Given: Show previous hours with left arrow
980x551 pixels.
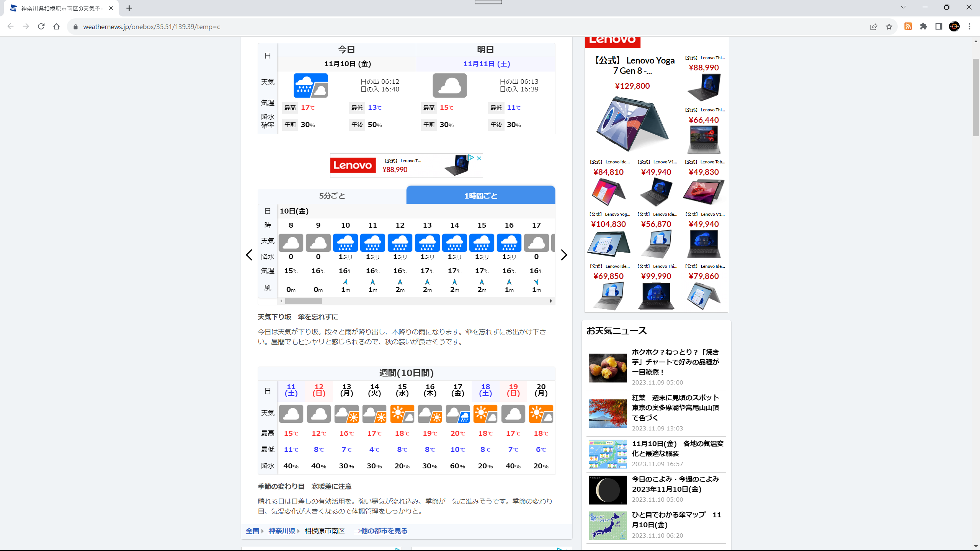Looking at the screenshot, I should 249,255.
